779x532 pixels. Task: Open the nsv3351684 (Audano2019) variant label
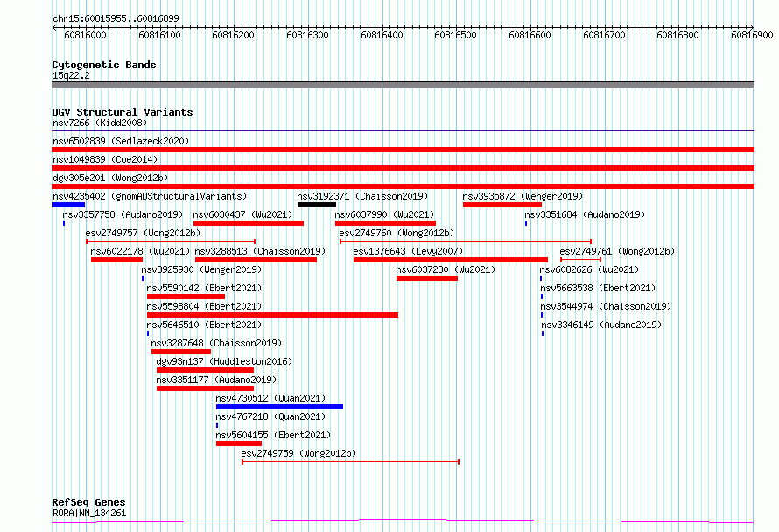(x=585, y=214)
